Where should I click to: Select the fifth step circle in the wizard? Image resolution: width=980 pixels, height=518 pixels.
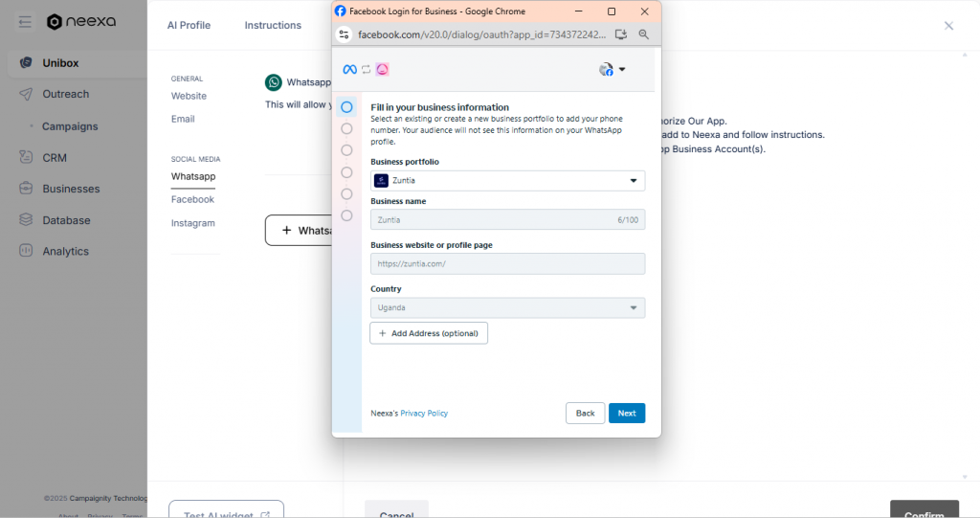pos(346,194)
